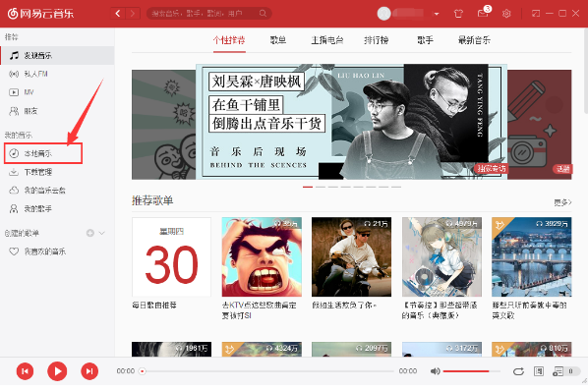Add a new playlist with plus icon
The image size is (588, 390).
[x=90, y=233]
